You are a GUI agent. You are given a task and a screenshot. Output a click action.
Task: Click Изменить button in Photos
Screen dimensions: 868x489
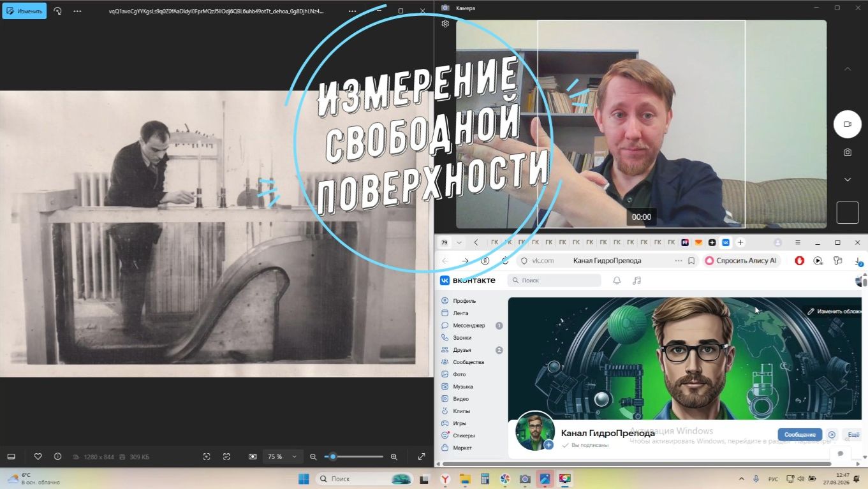(24, 11)
